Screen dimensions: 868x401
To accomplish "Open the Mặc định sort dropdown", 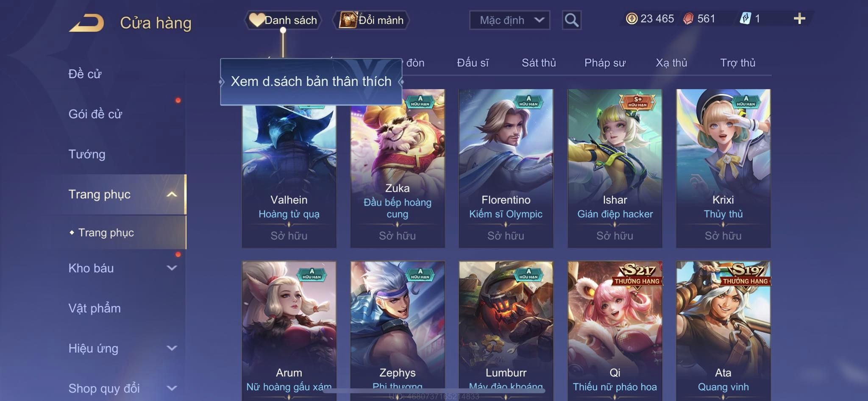I will pyautogui.click(x=509, y=20).
